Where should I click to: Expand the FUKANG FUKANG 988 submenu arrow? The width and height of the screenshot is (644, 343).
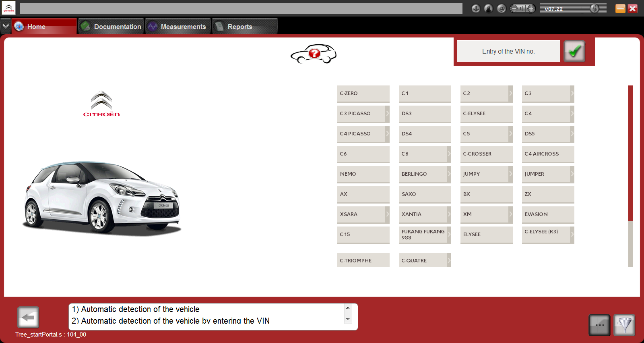click(449, 235)
